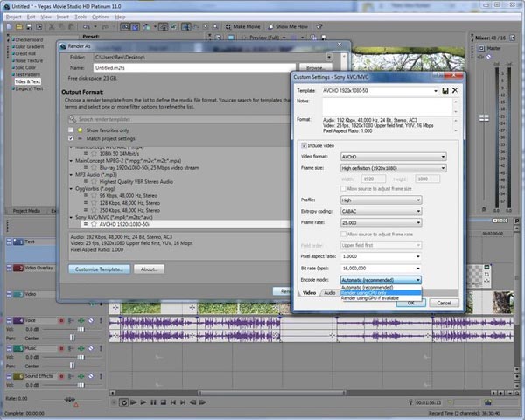Arm the Music track for recording
Screen dimensions: 525x420
[x=61, y=348]
